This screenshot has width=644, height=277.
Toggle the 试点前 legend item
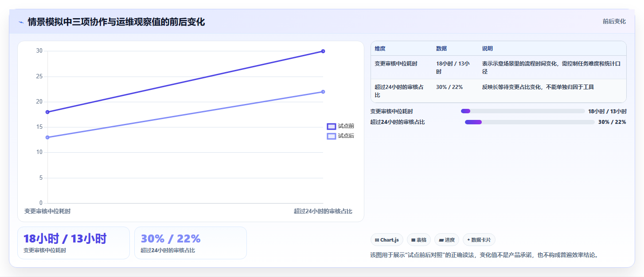point(340,126)
